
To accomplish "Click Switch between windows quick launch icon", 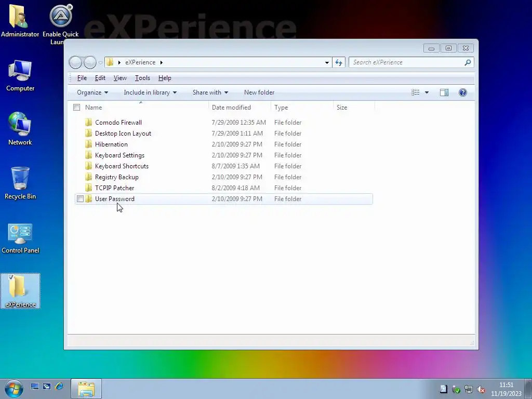I will (47, 387).
